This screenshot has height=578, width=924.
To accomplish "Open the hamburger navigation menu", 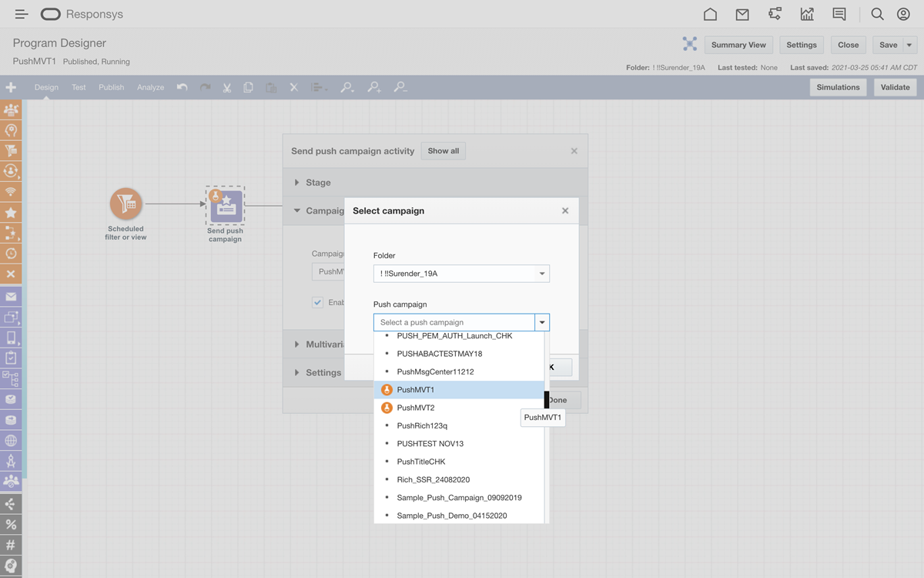I will click(x=22, y=15).
